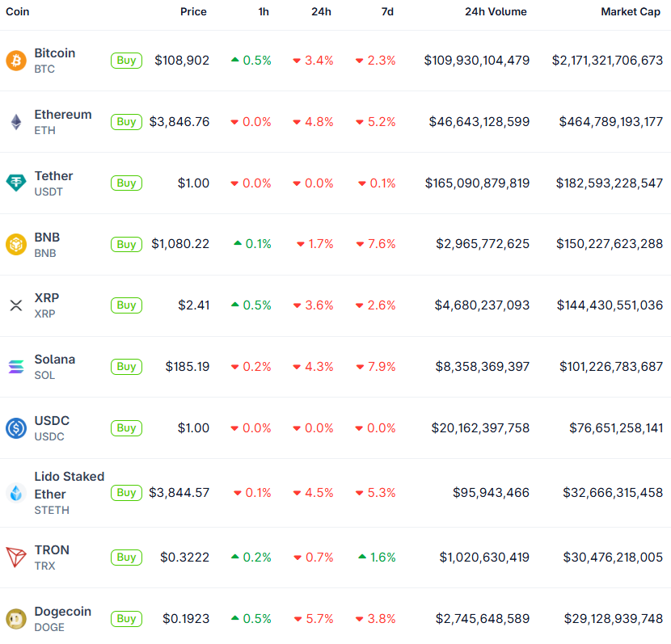Sort by Market Cap column header
The height and width of the screenshot is (644, 671).
point(630,12)
